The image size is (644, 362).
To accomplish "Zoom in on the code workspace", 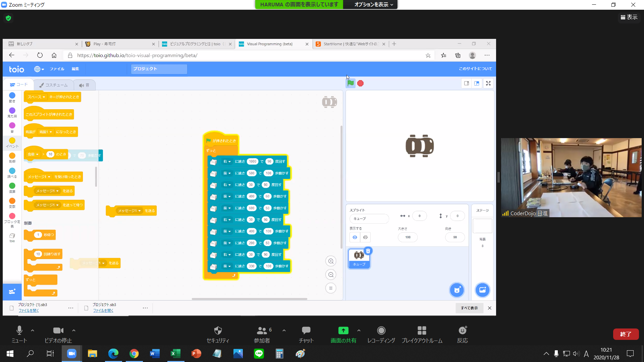I will click(331, 261).
